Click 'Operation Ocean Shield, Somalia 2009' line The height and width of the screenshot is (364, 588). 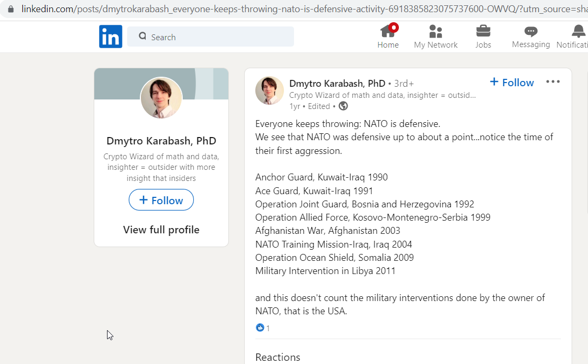(x=334, y=258)
